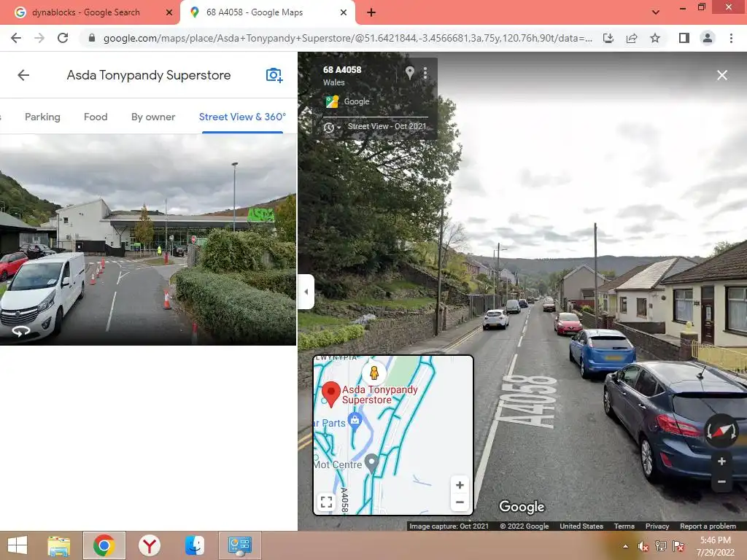Open the Street View date history dropdown
Viewport: 747px width, 560px height.
coord(332,128)
